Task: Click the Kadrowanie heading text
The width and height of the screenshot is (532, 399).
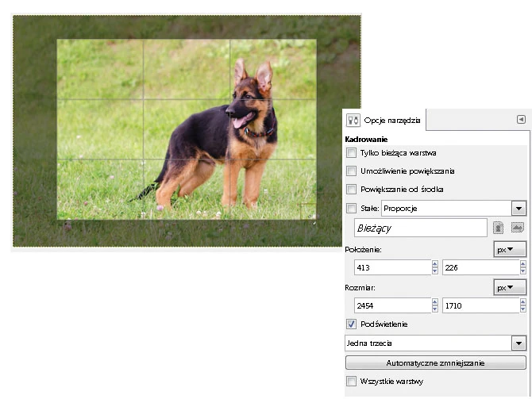Action: pyautogui.click(x=366, y=139)
